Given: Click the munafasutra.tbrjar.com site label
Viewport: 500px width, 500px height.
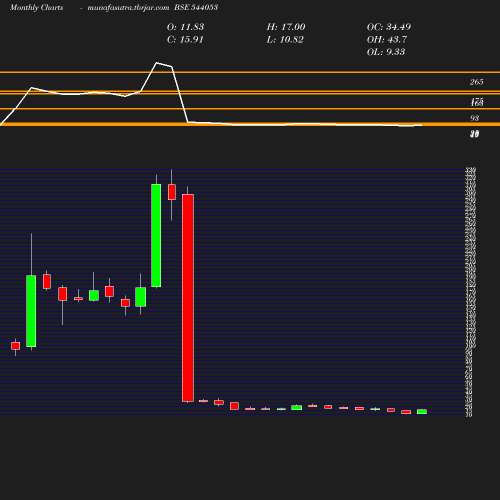Looking at the screenshot, I should tap(128, 8).
